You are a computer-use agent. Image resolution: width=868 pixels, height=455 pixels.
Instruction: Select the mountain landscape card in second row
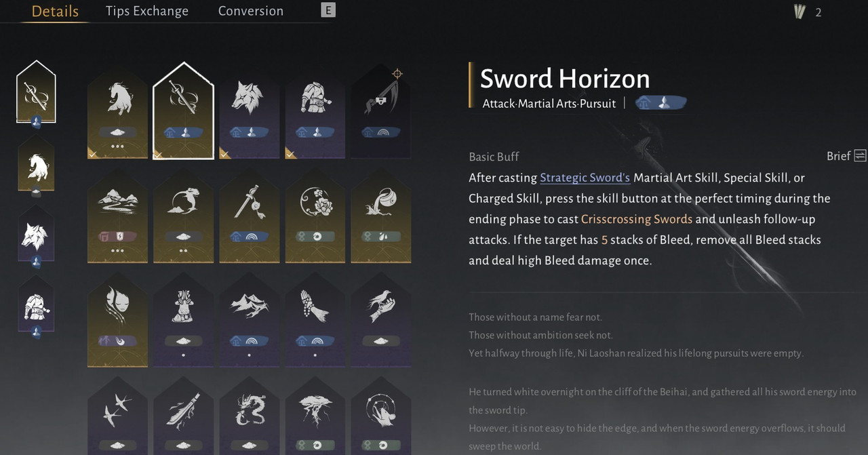coord(117,216)
